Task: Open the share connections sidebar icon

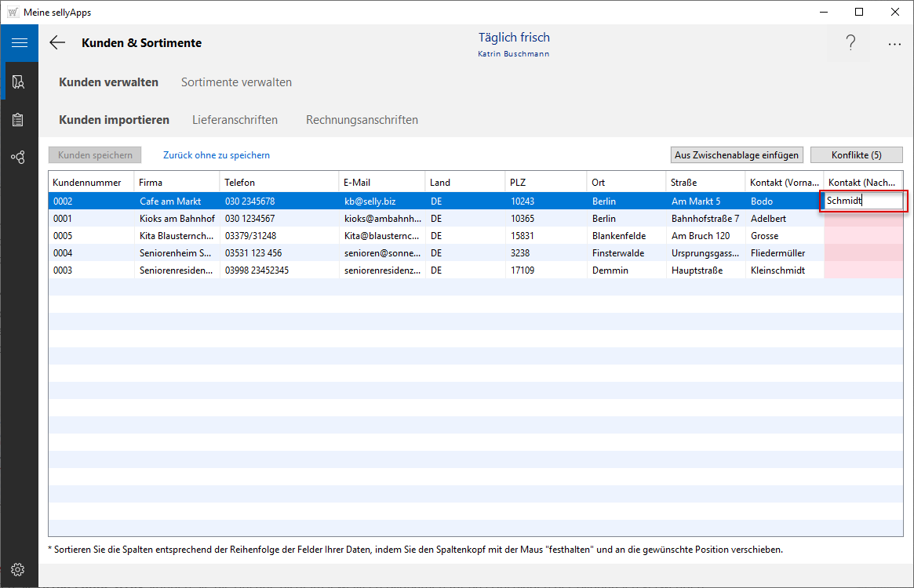Action: click(18, 158)
